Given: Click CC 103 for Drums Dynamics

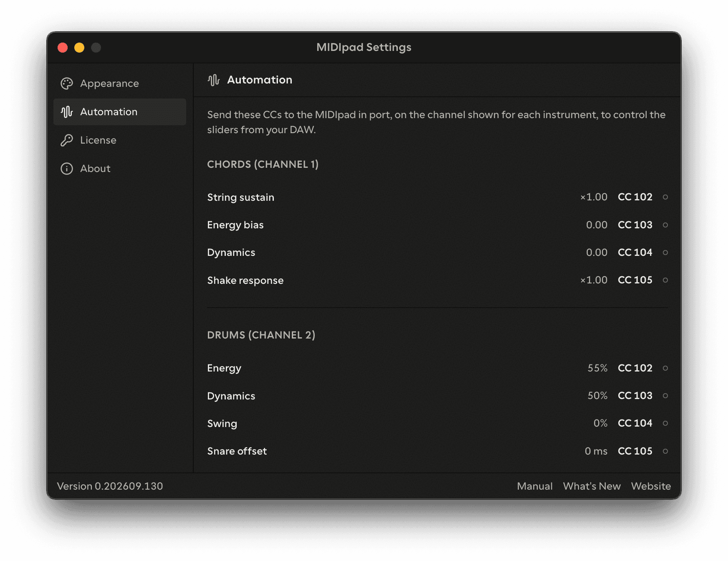Looking at the screenshot, I should tap(635, 396).
